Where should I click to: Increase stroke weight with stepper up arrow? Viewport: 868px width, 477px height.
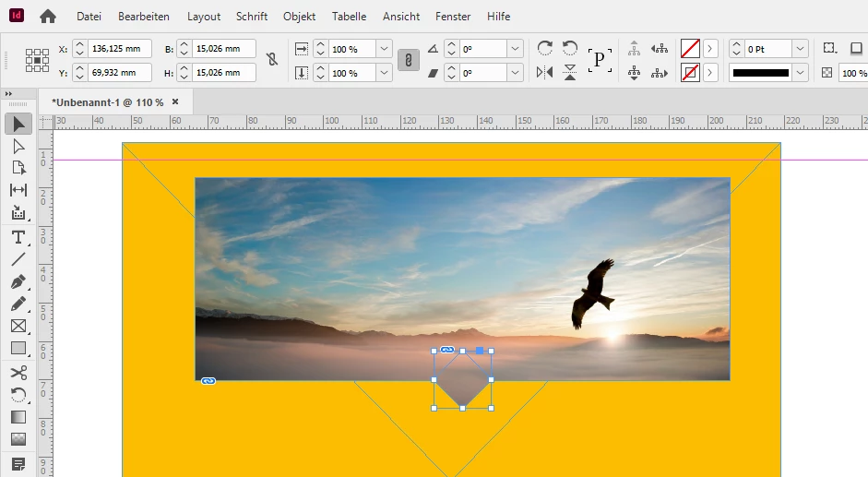coord(736,45)
